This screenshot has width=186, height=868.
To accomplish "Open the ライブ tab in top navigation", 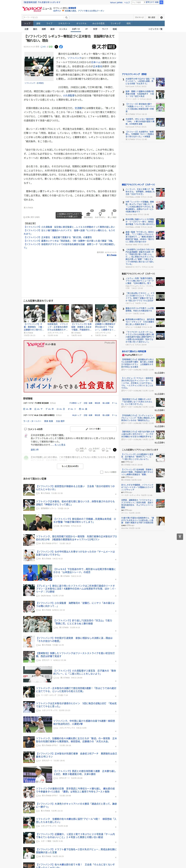I will coord(49,24).
